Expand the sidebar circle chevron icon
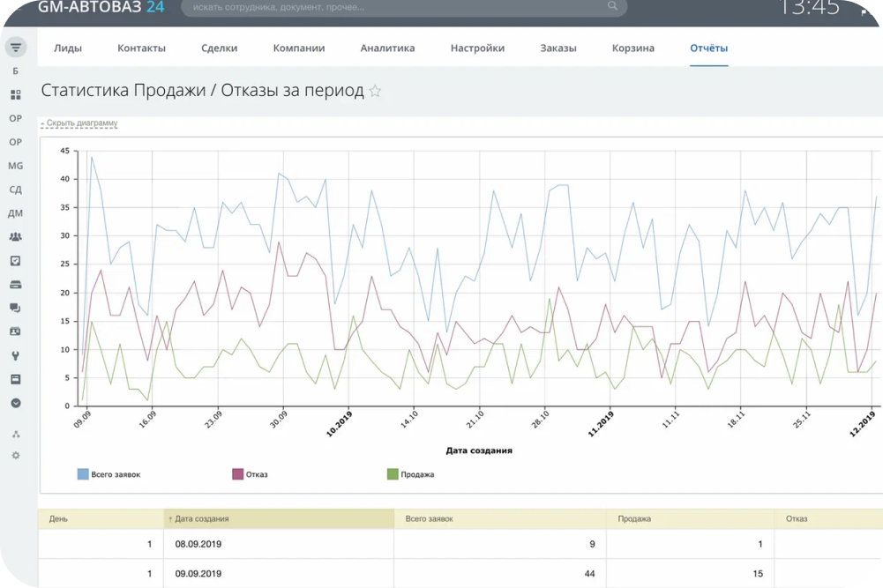This screenshot has width=883, height=588. coord(16,403)
